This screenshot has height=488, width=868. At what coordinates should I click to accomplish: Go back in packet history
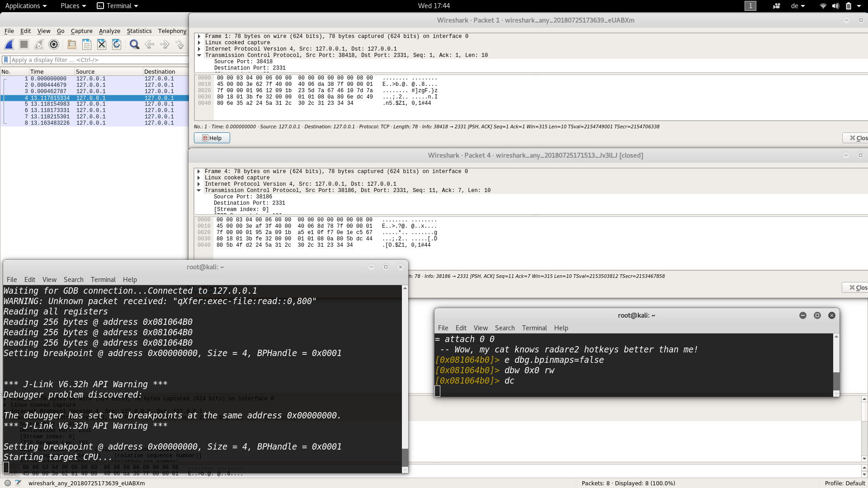click(x=150, y=44)
